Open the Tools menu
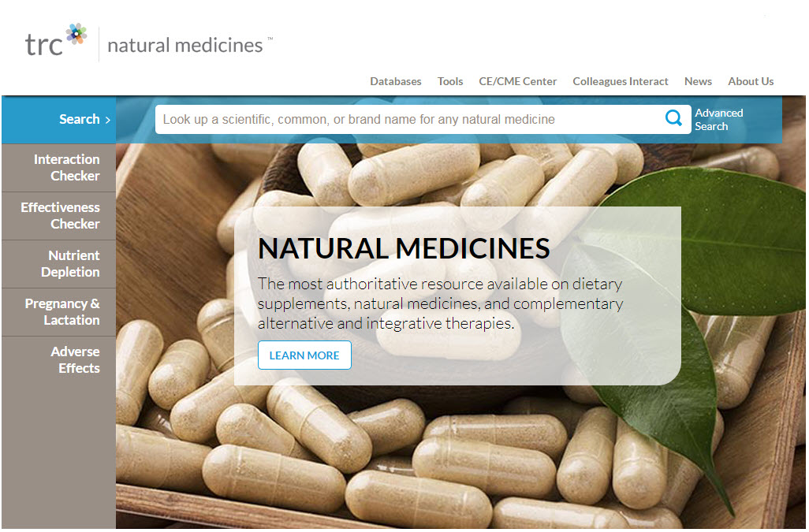Screen dimensions: 809x532 click(x=450, y=81)
